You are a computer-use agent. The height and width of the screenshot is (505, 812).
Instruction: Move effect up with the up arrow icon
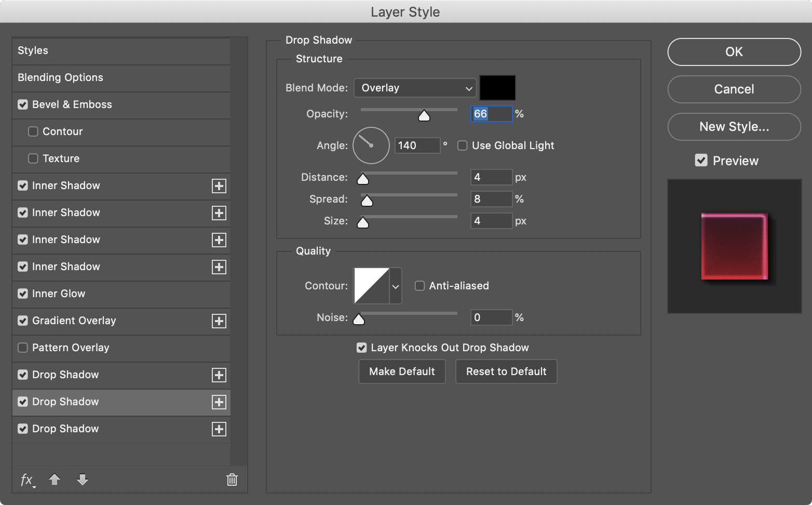55,479
